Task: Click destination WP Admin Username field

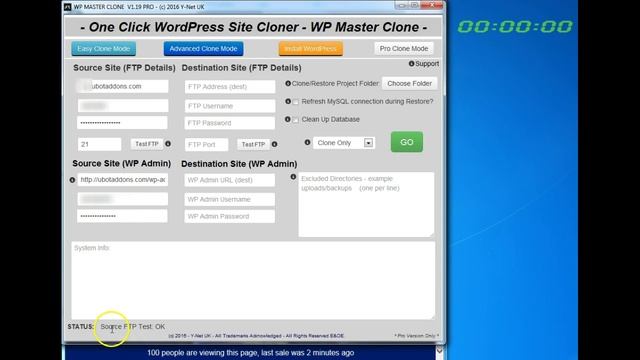Action: click(x=229, y=200)
